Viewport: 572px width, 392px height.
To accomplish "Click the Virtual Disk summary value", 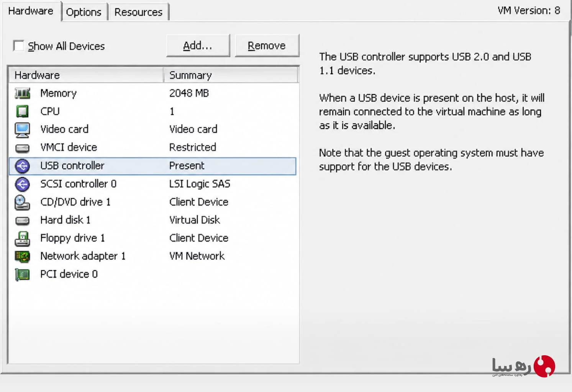I will tap(195, 220).
